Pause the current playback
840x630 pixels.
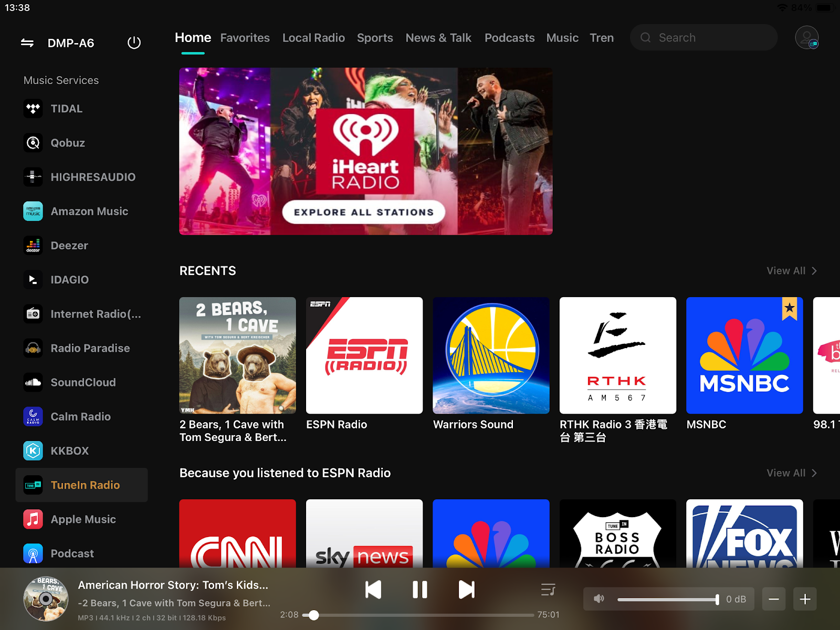tap(420, 590)
